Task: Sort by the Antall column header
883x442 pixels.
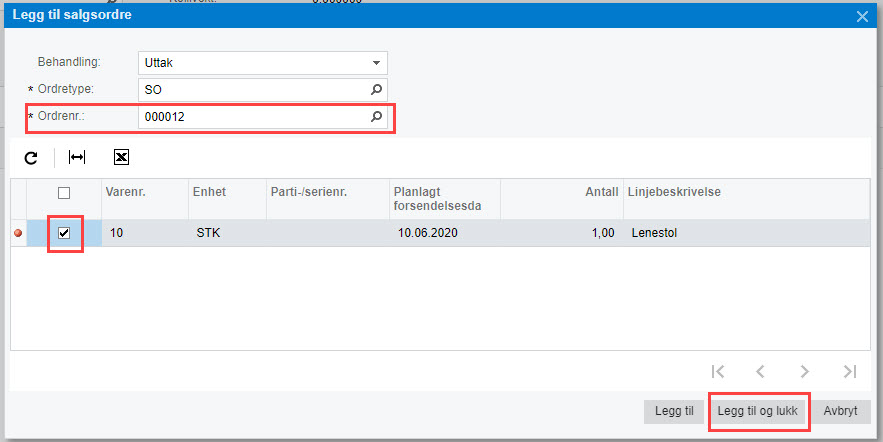Action: (561, 199)
